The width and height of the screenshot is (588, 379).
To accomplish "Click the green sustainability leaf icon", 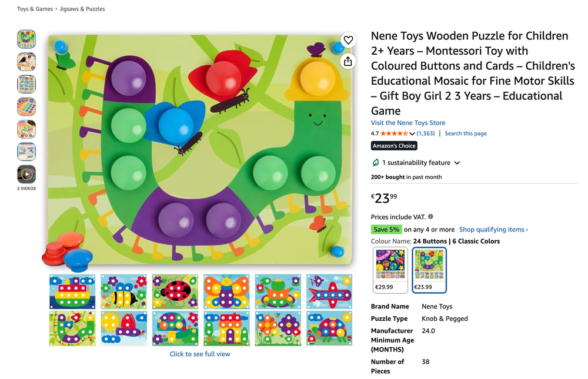I will click(x=375, y=163).
